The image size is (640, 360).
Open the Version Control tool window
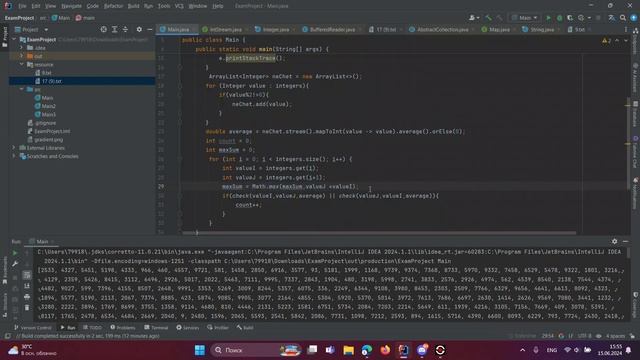pyautogui.click(x=33, y=327)
